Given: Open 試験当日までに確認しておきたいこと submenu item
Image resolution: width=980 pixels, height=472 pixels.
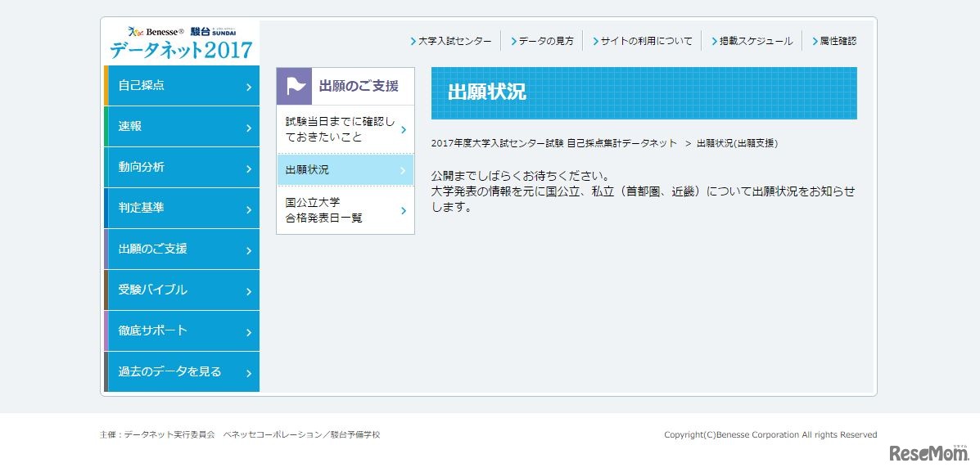Looking at the screenshot, I should (345, 129).
